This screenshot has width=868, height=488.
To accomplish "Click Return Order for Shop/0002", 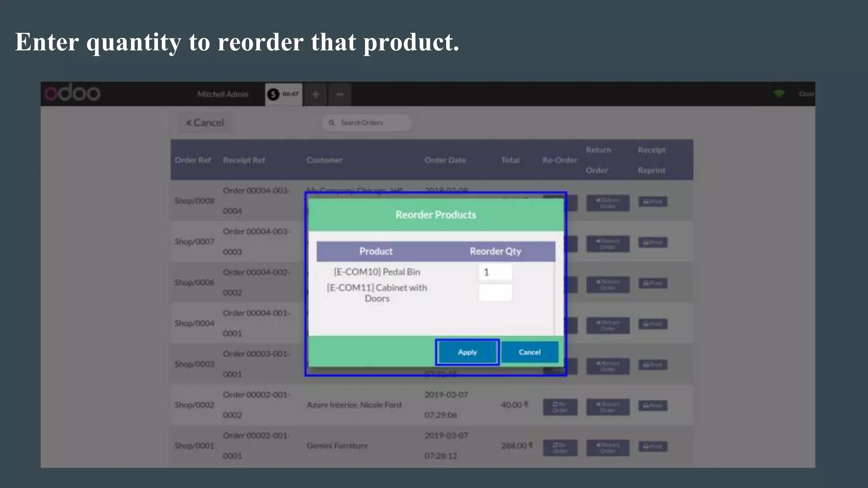I will (607, 407).
